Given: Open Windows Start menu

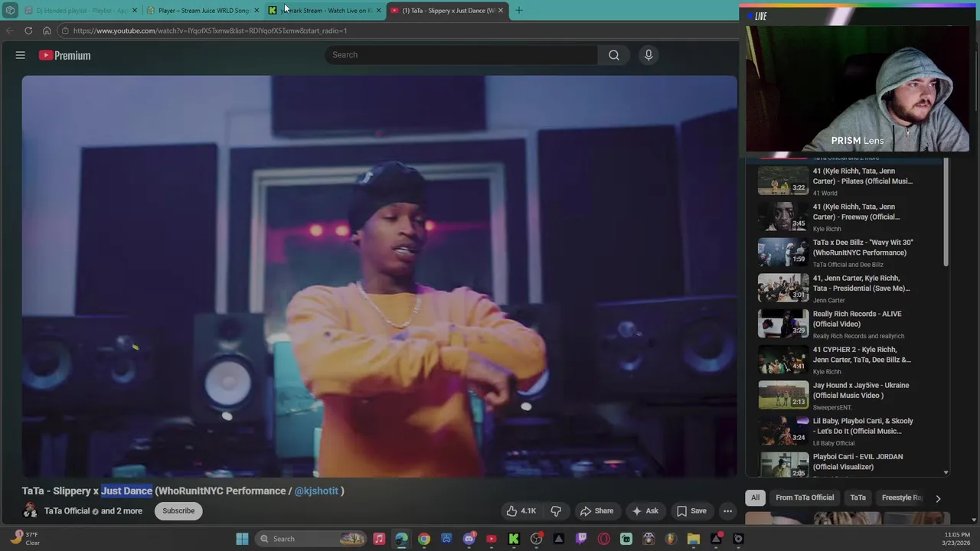Looking at the screenshot, I should click(x=242, y=539).
